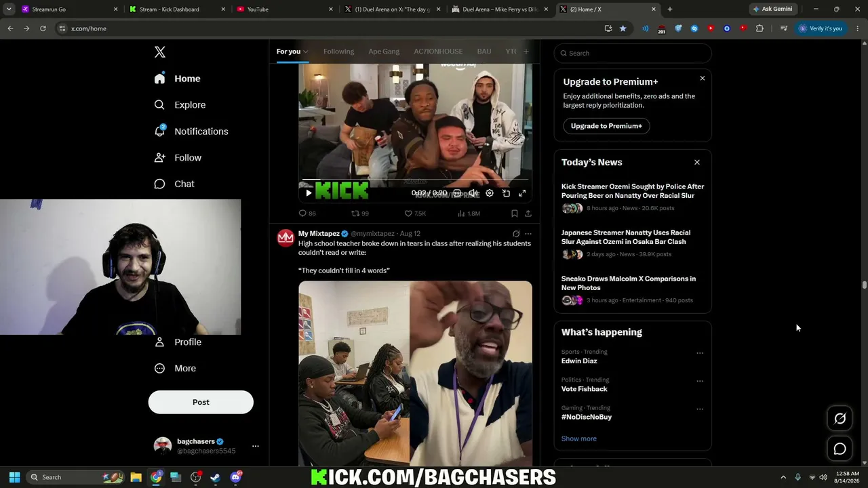Open Chrome extensions puzzle icon
868x488 pixels.
tap(759, 28)
